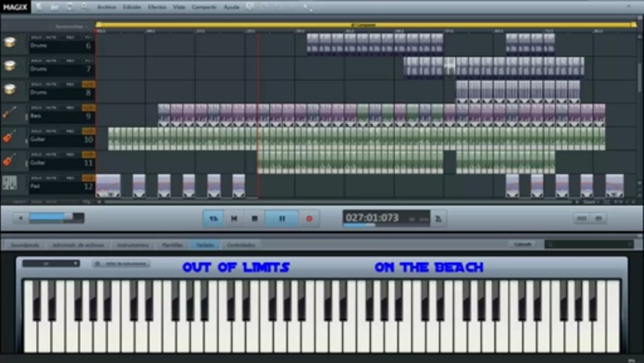Switch to the Controlador tab
The height and width of the screenshot is (363, 644).
(x=241, y=245)
